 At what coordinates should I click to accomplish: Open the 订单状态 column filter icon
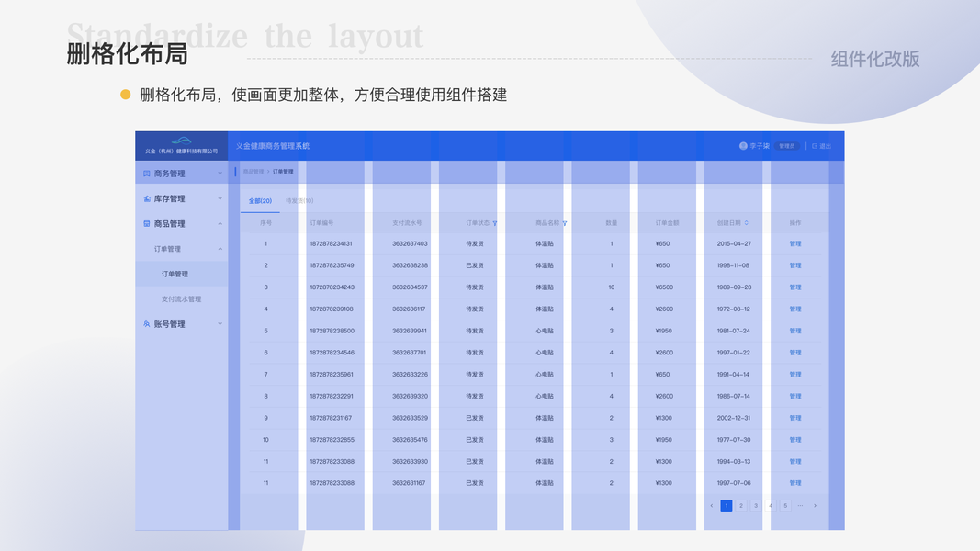(x=494, y=224)
